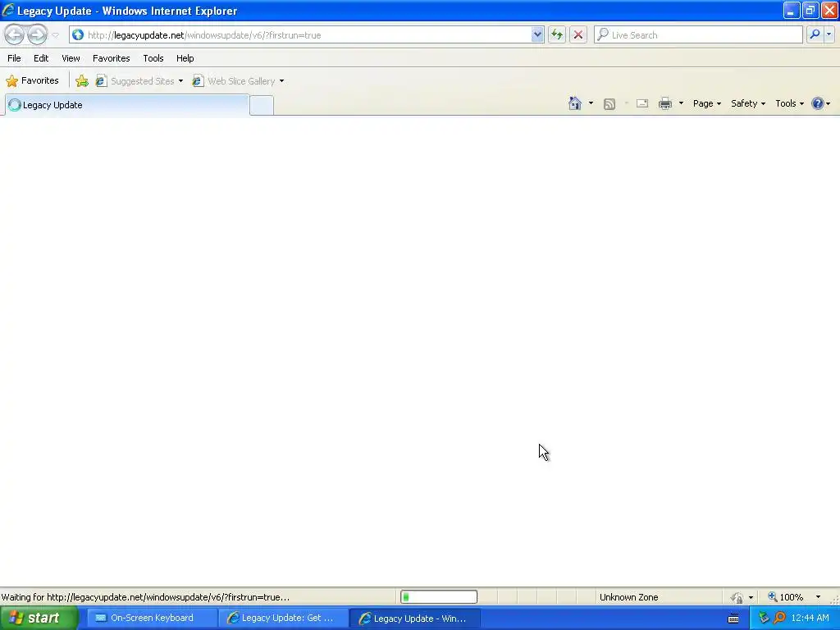Click the Unknown Zone status text
The height and width of the screenshot is (630, 840).
628,597
